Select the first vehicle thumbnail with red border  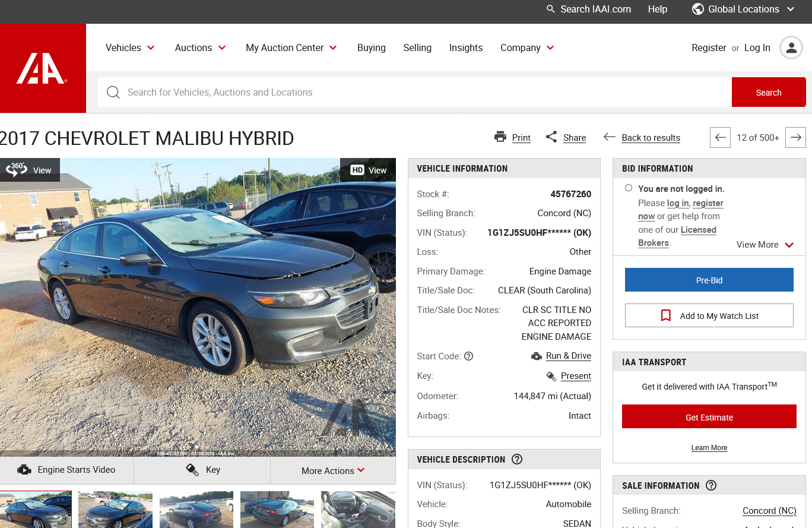36,510
